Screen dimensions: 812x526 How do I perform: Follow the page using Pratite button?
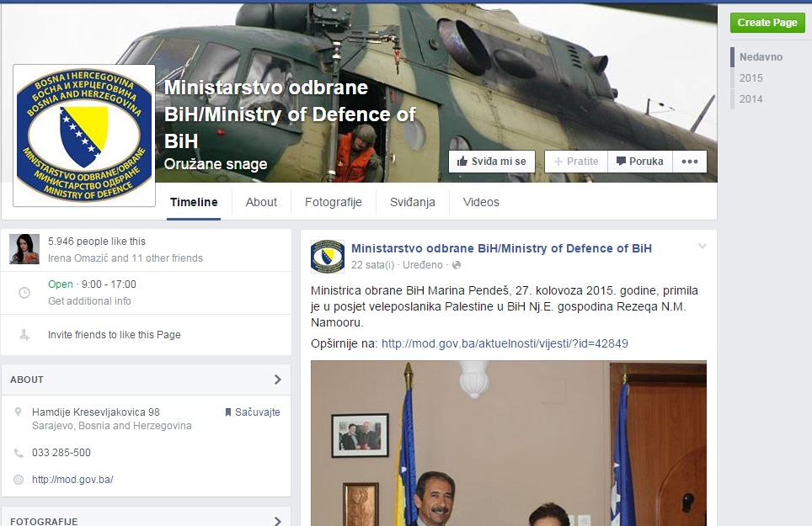coord(576,162)
